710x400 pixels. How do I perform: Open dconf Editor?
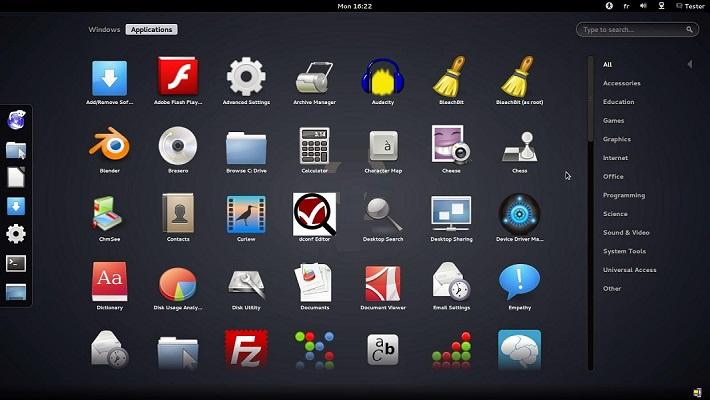point(314,214)
